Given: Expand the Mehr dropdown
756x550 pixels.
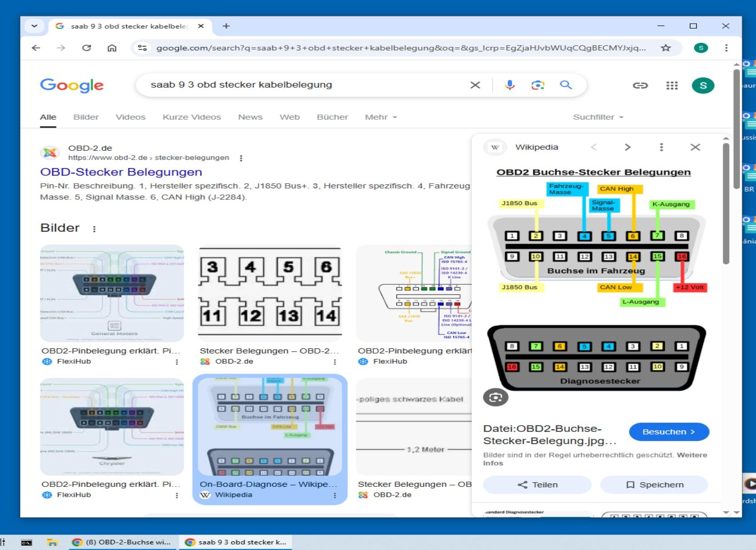Looking at the screenshot, I should pos(381,117).
